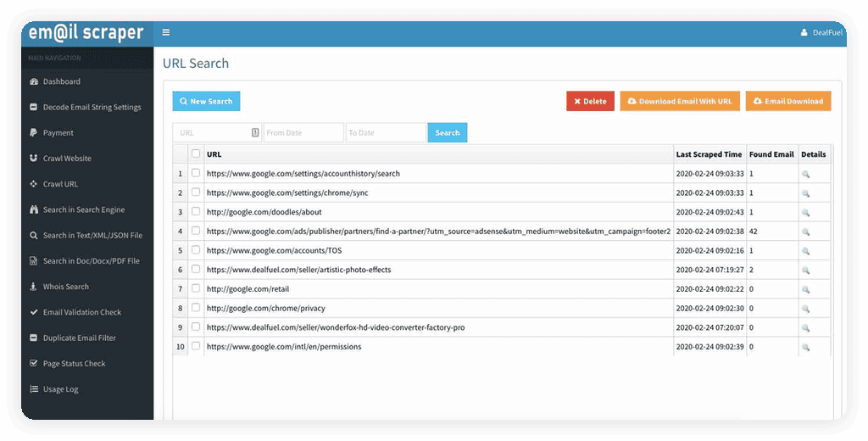The width and height of the screenshot is (868, 441).
Task: Open details magnifier for accounthistory/search row
Action: (805, 174)
